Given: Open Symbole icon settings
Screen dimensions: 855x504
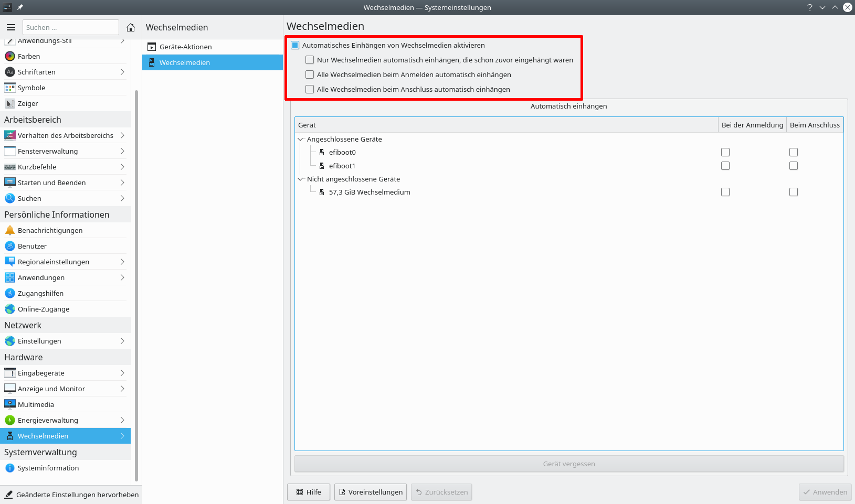Looking at the screenshot, I should tap(10, 88).
